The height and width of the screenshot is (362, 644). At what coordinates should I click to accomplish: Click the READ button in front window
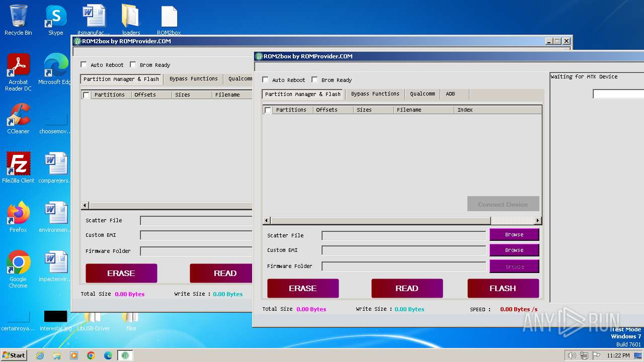(407, 289)
